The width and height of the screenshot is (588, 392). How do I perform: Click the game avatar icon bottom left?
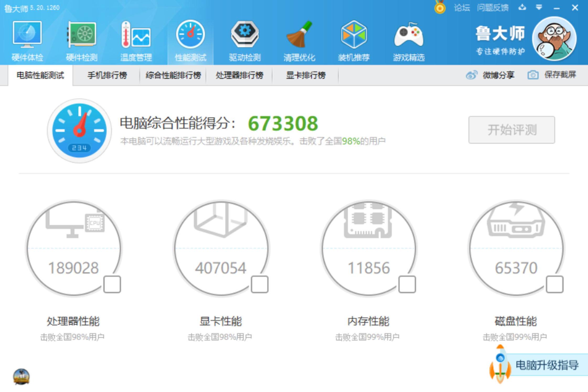pyautogui.click(x=21, y=377)
